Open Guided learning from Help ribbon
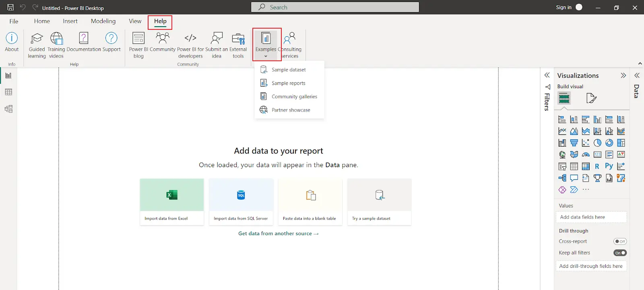 [37, 45]
